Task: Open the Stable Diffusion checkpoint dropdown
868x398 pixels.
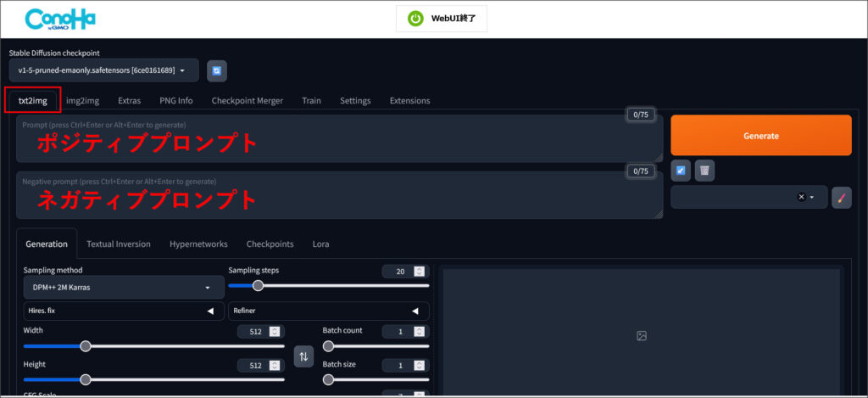Action: coord(103,70)
